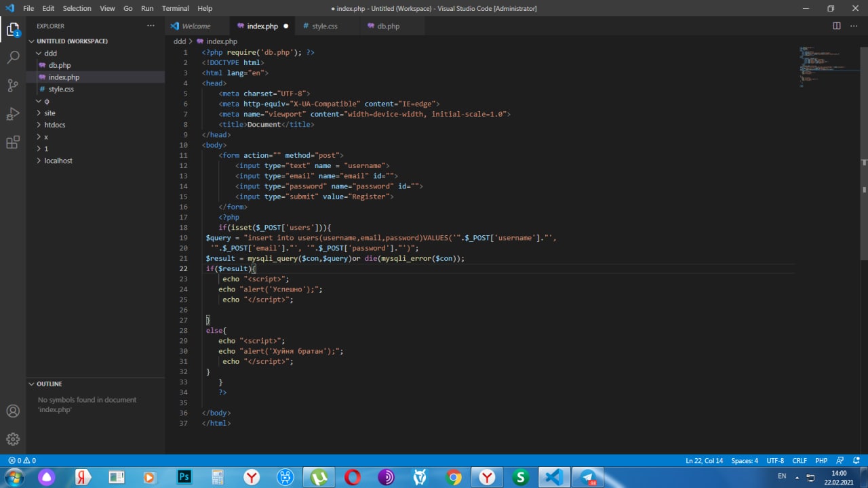868x488 pixels.
Task: Open Explorer more actions ellipsis
Action: (151, 26)
